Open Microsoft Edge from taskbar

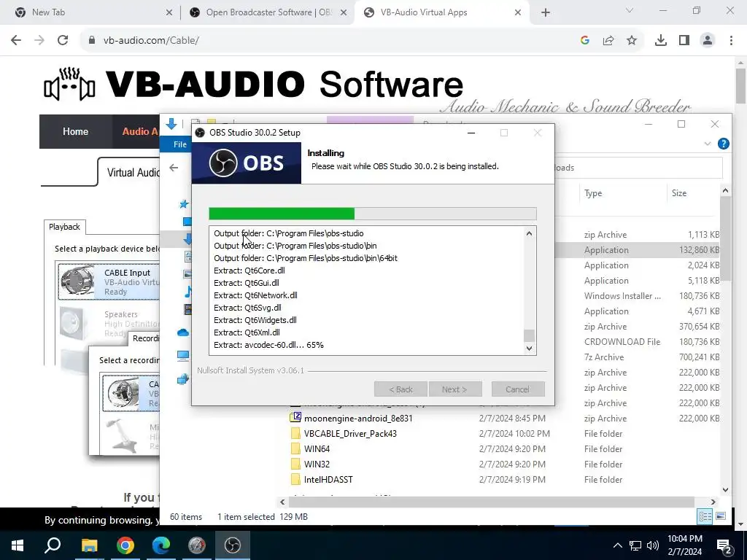(x=161, y=545)
